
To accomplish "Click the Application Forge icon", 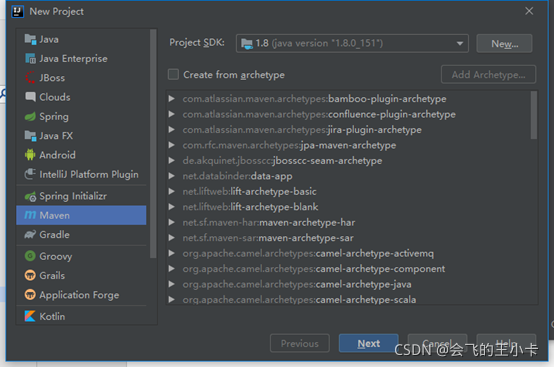I will (x=30, y=295).
